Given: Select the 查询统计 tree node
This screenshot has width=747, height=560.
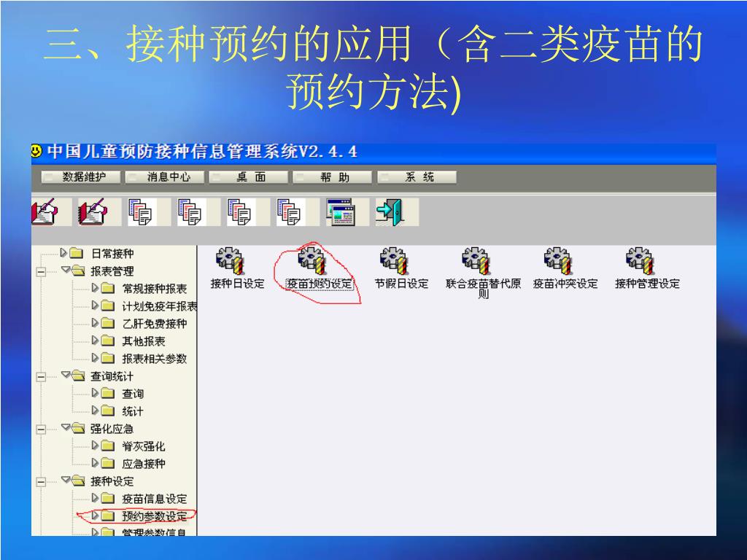Looking at the screenshot, I should click(112, 377).
